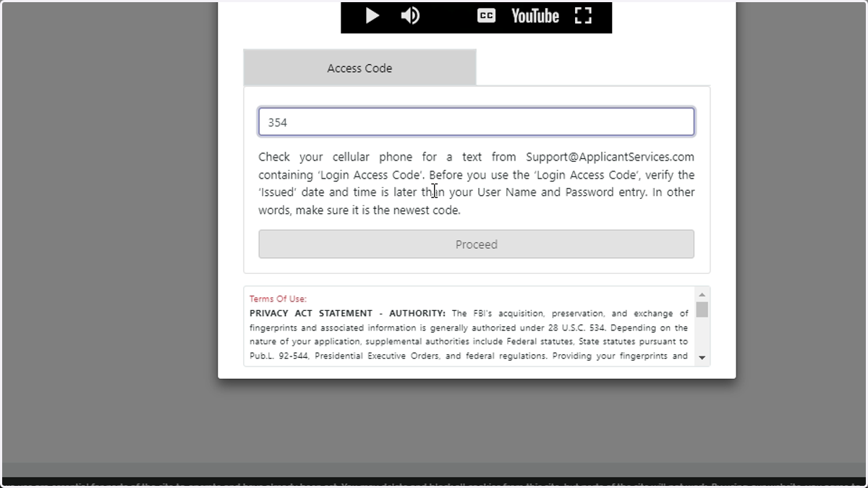Toggle closed captions CC icon

click(487, 15)
